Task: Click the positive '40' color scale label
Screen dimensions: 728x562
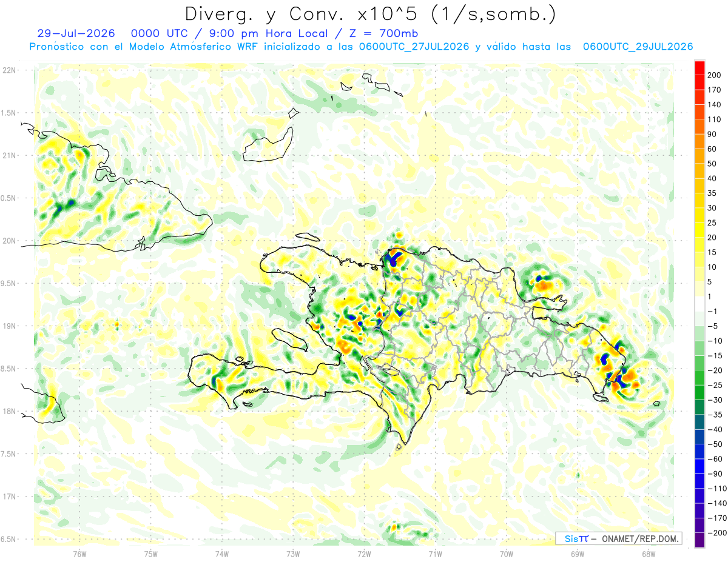Action: pos(712,178)
